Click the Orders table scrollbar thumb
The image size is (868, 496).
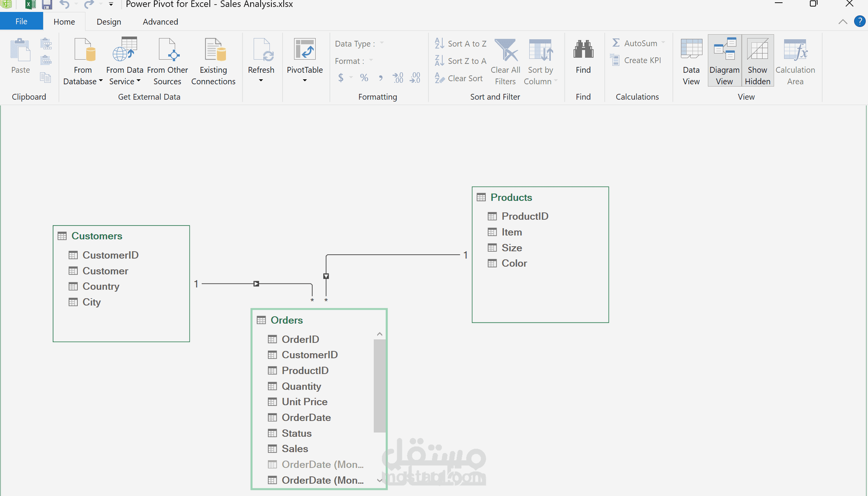[380, 385]
